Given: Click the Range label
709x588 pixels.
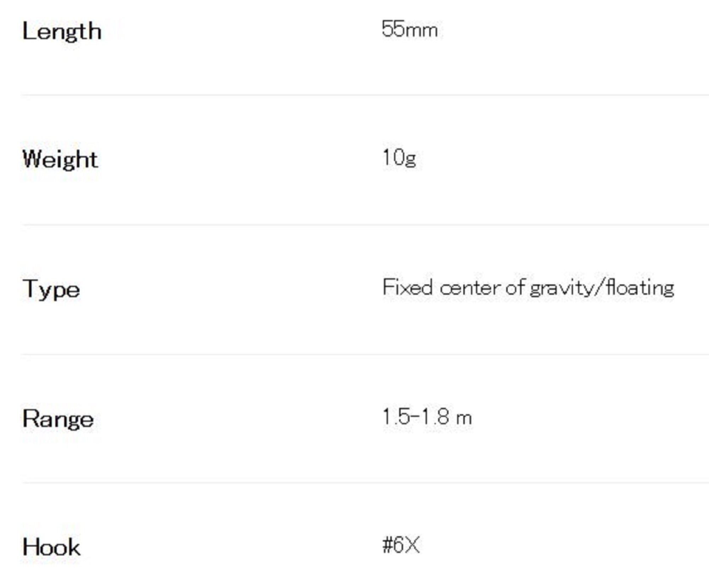Looking at the screenshot, I should 58,418.
